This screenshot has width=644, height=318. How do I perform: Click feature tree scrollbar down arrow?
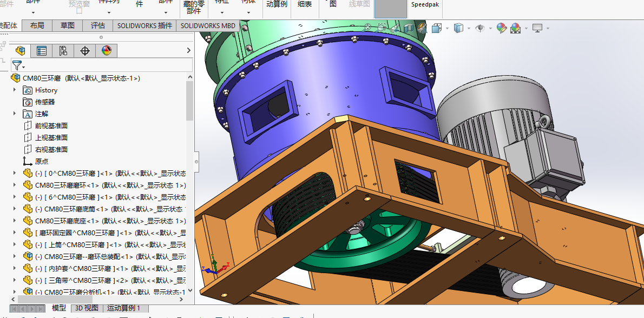tap(190, 291)
